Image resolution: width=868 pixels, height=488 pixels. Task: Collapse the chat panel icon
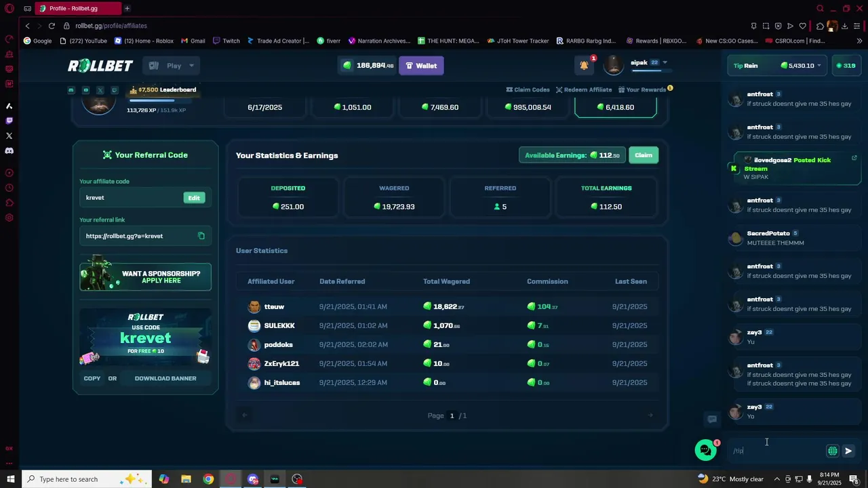click(712, 419)
